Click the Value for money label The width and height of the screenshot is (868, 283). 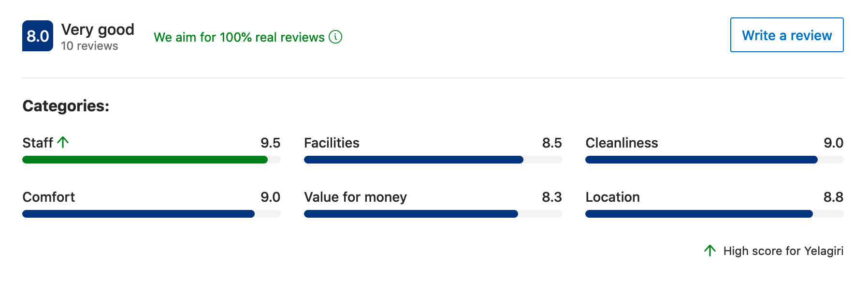coord(355,197)
